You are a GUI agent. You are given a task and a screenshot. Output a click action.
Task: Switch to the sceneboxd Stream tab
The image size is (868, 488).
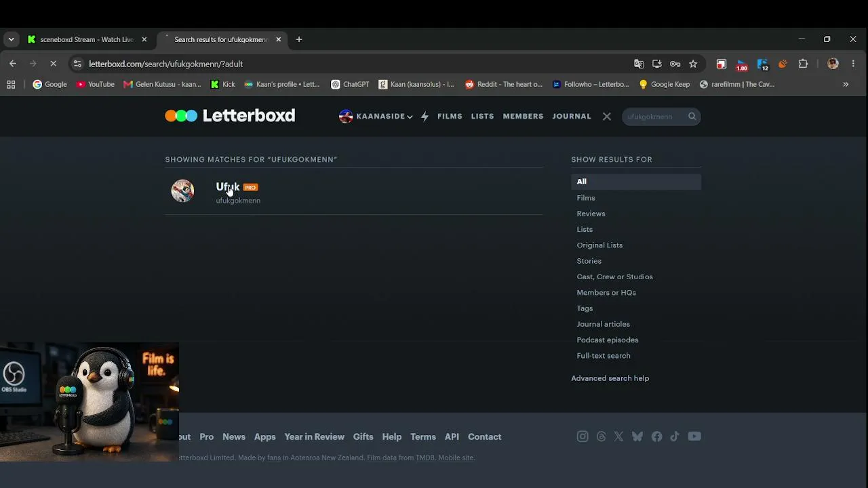click(x=87, y=39)
